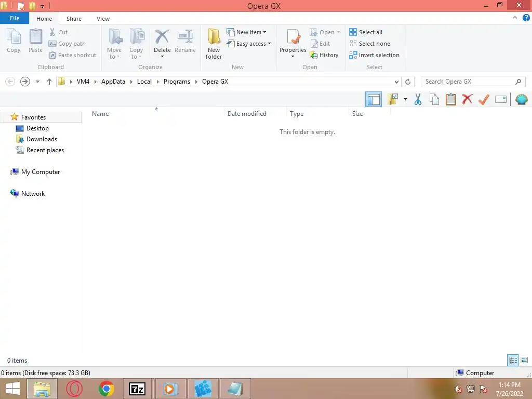
Task: Expand the Properties dropdown arrow
Action: [x=293, y=57]
